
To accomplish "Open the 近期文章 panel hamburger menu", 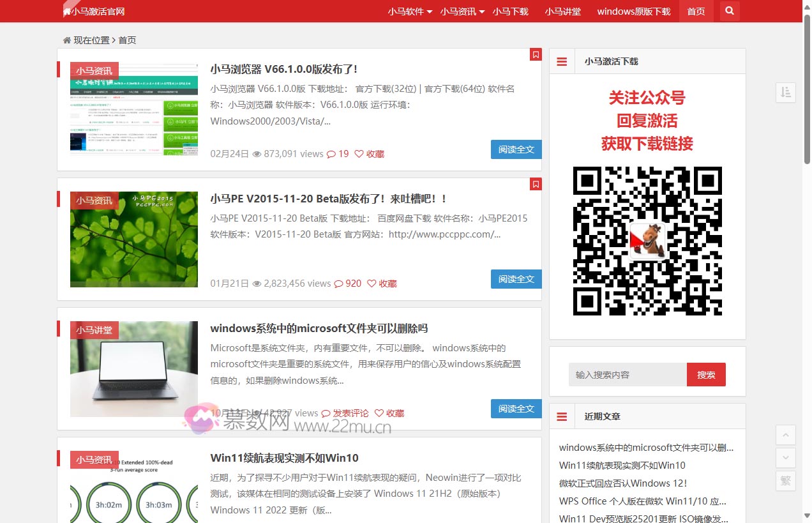I will tap(561, 416).
